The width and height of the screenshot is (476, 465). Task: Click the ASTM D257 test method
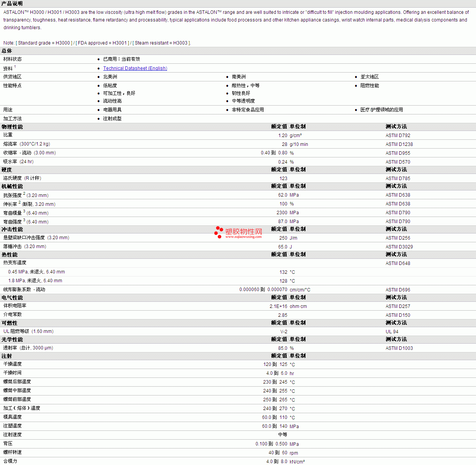click(x=398, y=306)
